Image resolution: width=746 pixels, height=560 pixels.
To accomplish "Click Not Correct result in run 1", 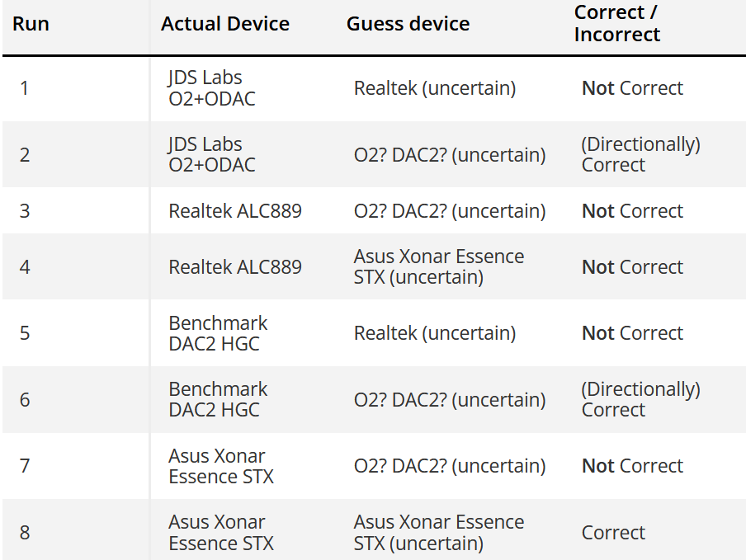I will 632,88.
